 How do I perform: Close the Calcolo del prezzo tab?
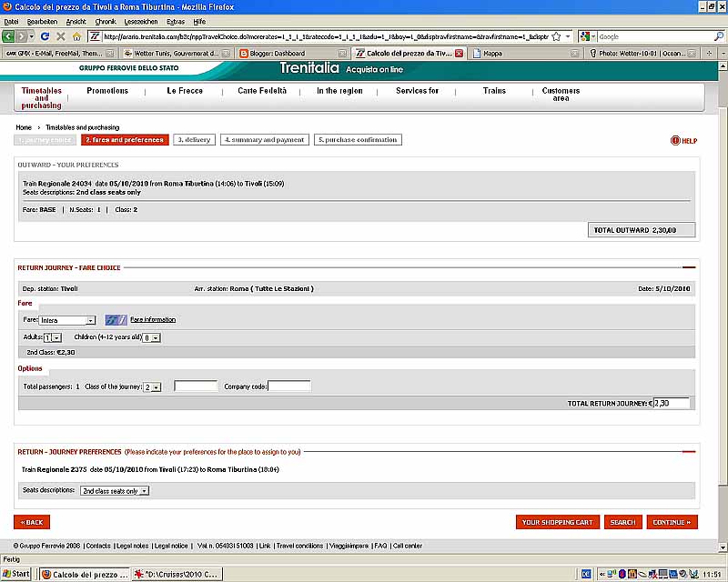(x=459, y=54)
